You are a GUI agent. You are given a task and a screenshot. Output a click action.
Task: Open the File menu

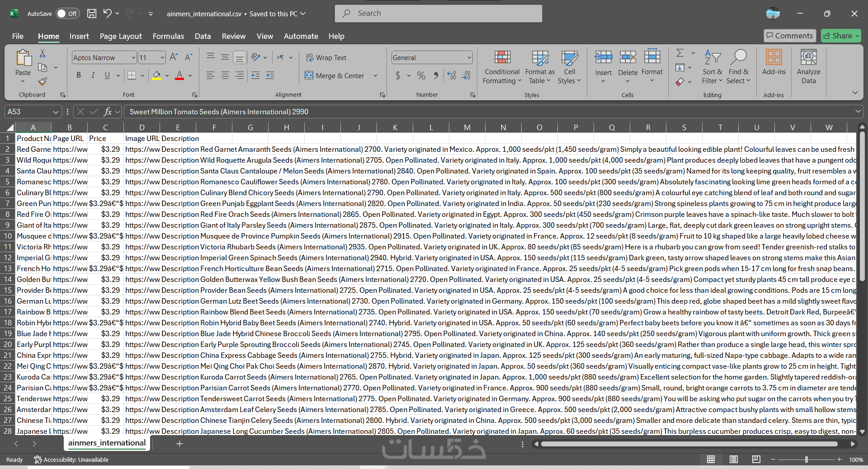coord(18,36)
